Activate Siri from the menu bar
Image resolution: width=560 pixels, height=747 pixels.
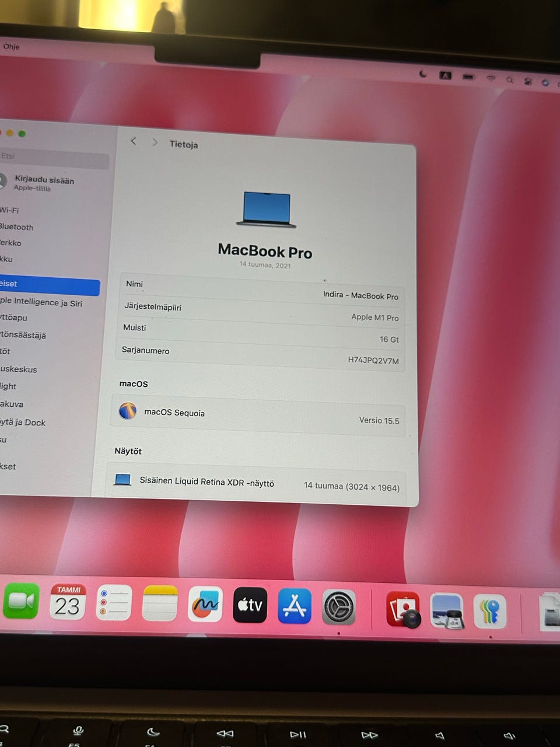pos(545,82)
